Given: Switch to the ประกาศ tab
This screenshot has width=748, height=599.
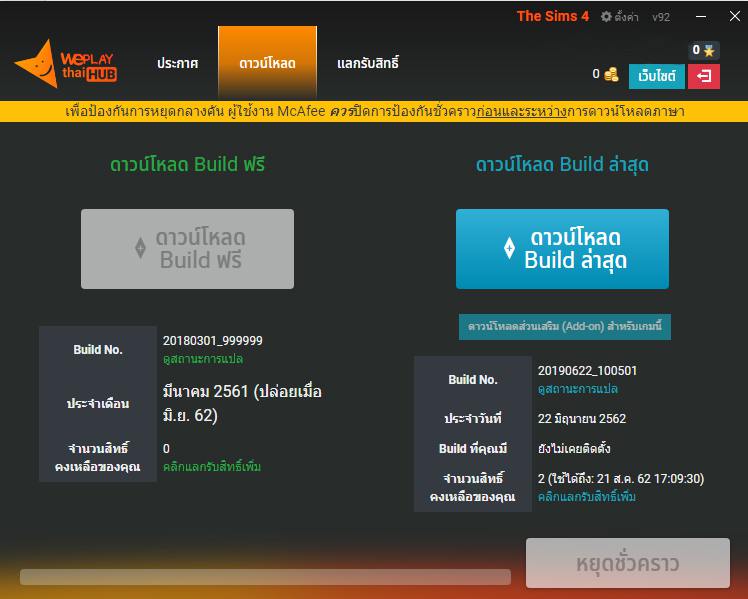Looking at the screenshot, I should tap(177, 63).
